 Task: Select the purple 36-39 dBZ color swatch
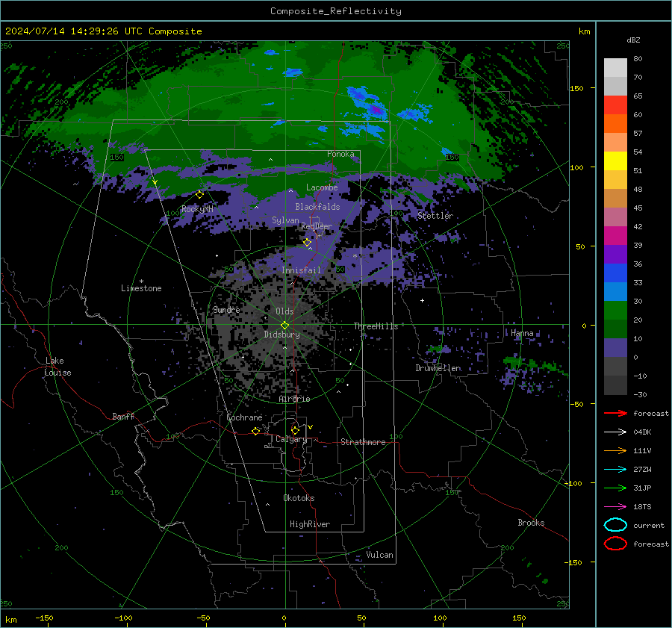click(615, 254)
